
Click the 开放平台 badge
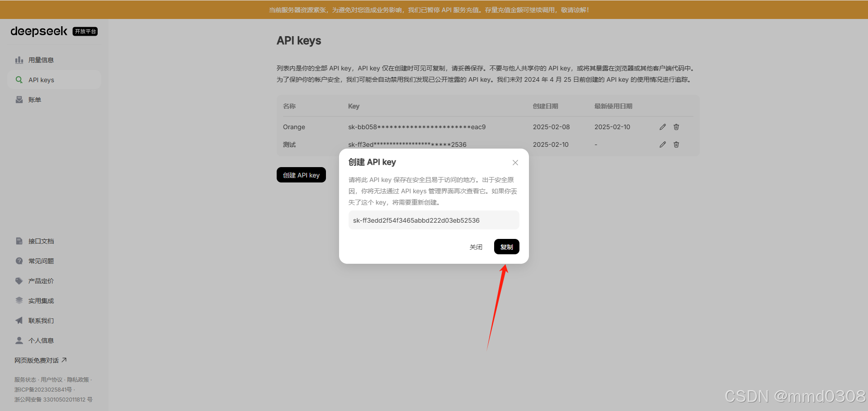tap(85, 31)
